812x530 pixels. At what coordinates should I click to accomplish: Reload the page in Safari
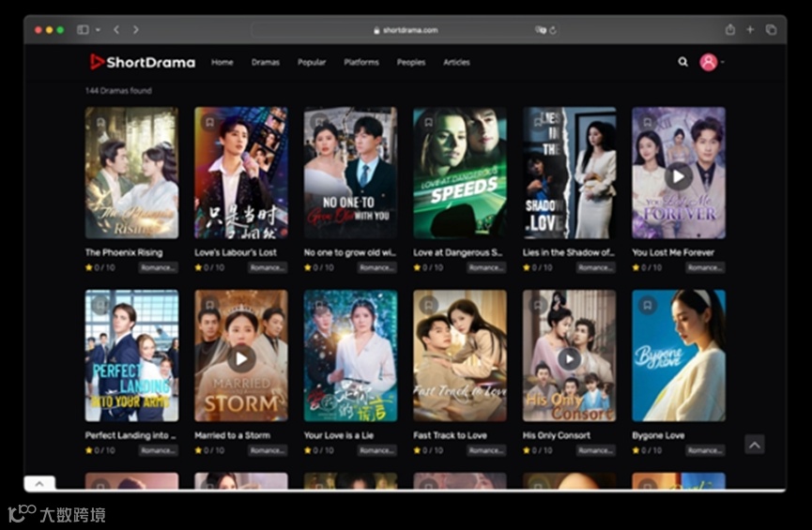553,30
